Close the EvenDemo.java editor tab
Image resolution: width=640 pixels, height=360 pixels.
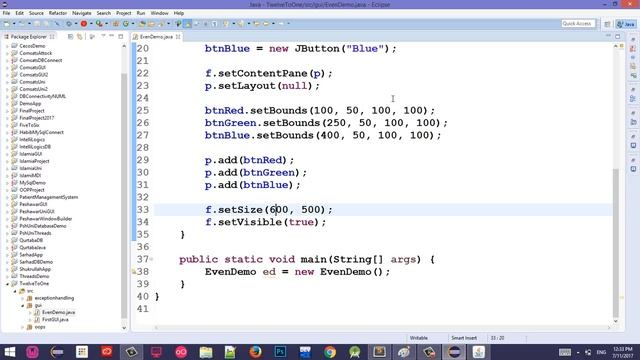click(178, 37)
